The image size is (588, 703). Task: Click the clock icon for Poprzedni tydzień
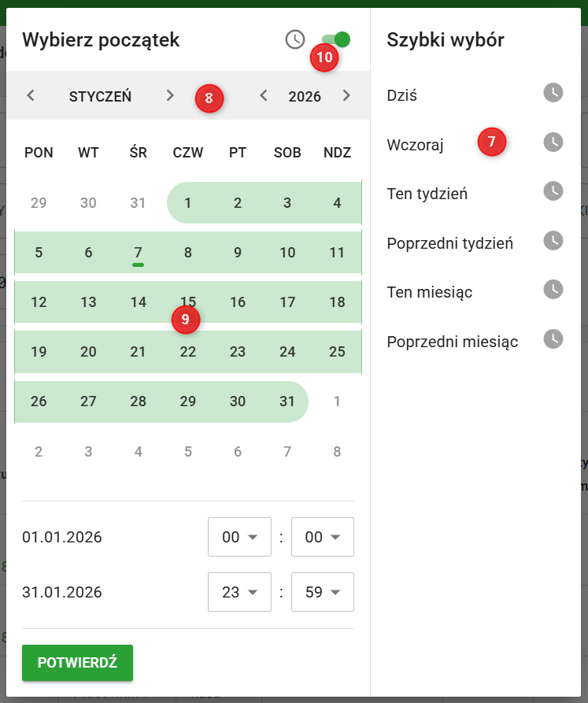[553, 241]
